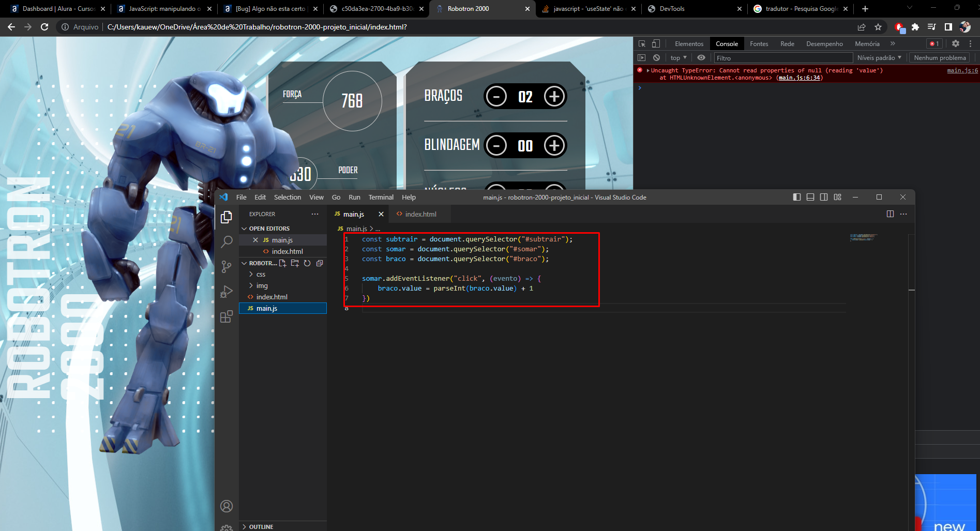Open editor more actions ellipsis
The image size is (980, 531).
click(x=903, y=214)
